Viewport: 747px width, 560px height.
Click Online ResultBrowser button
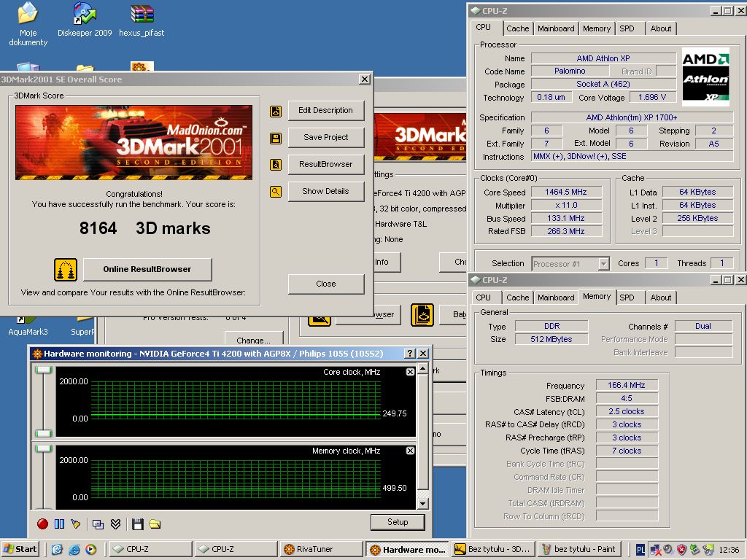(147, 270)
